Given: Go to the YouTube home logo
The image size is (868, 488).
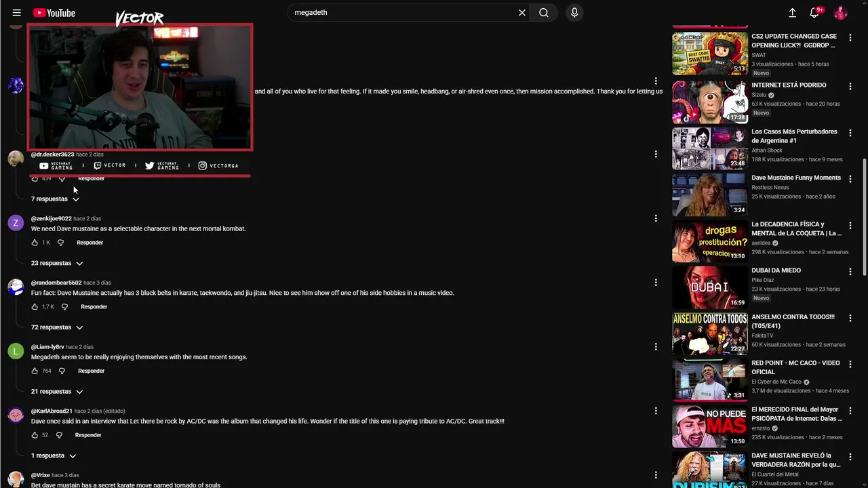Looking at the screenshot, I should point(54,13).
